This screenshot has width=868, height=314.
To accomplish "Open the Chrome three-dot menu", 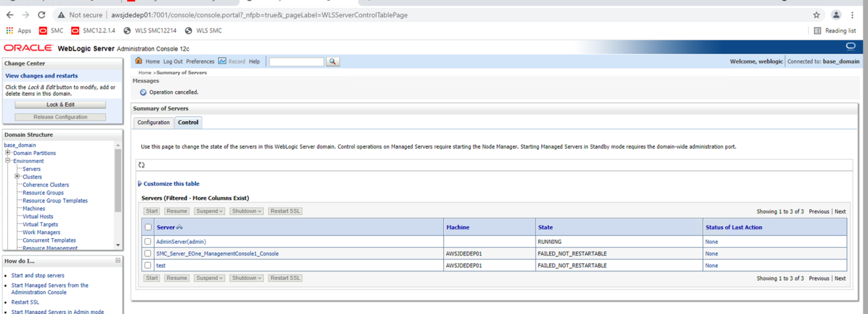I will click(852, 15).
